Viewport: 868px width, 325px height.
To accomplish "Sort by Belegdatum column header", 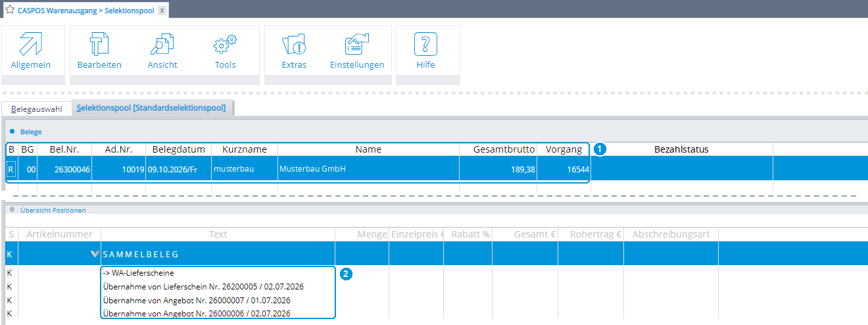I will pyautogui.click(x=179, y=149).
